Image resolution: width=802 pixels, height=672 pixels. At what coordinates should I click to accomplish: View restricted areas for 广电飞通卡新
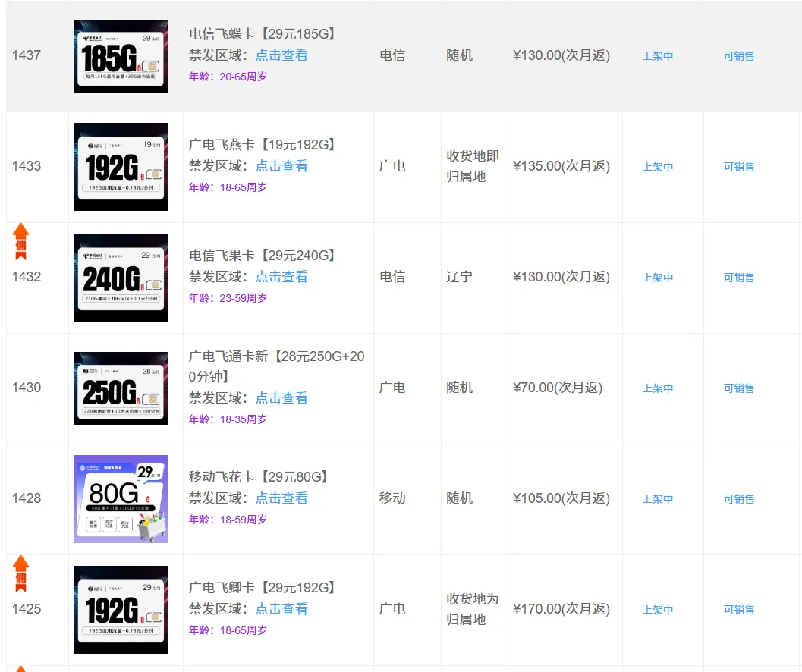pos(281,398)
